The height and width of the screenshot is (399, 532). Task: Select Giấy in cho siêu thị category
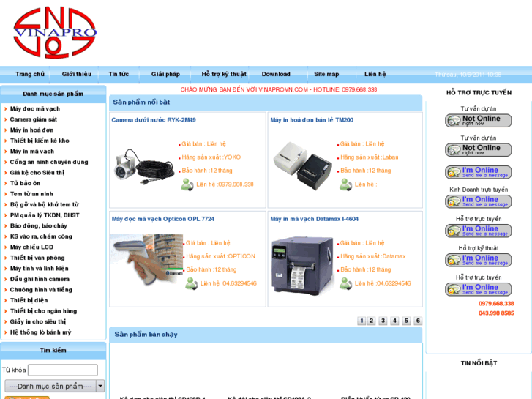click(x=38, y=322)
